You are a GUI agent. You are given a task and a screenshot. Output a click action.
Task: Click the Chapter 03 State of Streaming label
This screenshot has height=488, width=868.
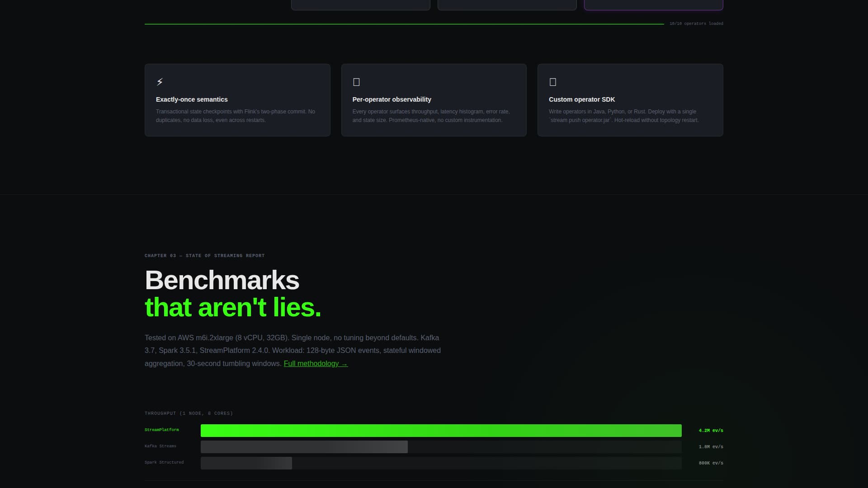click(205, 256)
